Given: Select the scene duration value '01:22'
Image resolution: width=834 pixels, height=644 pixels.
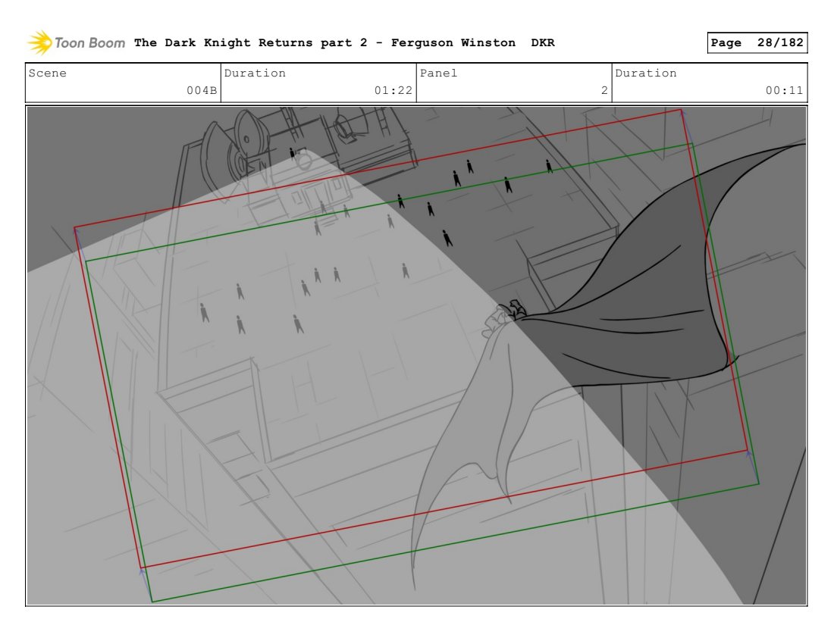Looking at the screenshot, I should pos(393,90).
